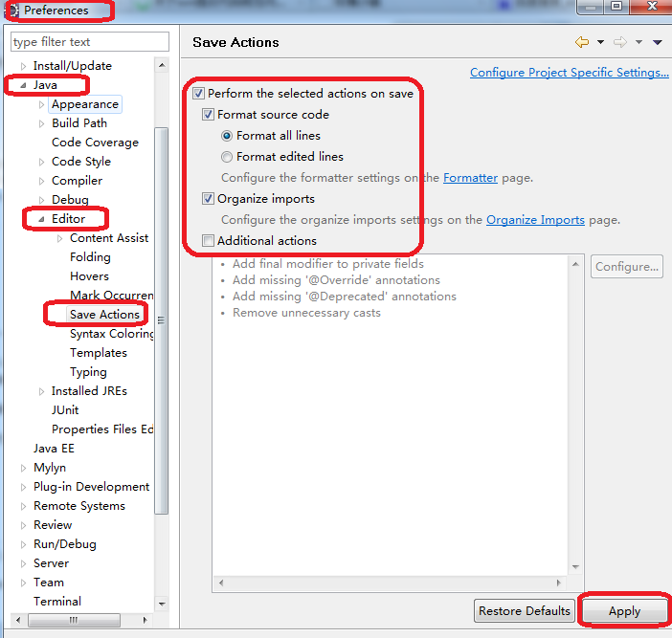Expand the Server tree node

(24, 563)
